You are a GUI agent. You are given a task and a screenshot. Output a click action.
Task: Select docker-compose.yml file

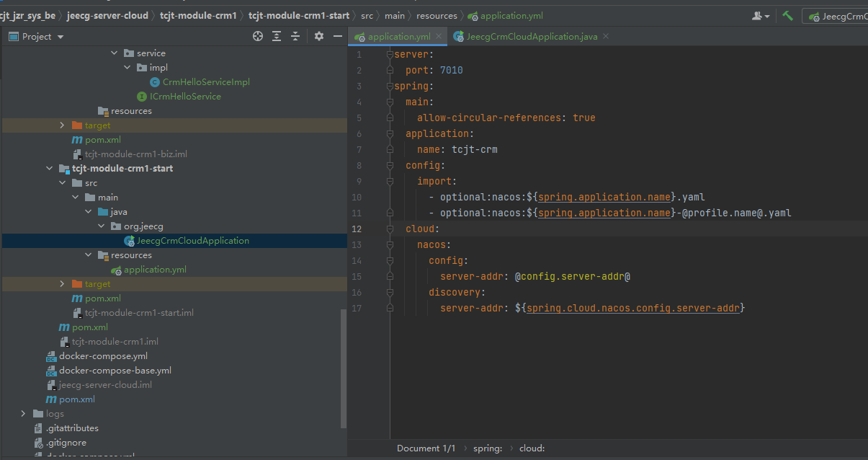pyautogui.click(x=103, y=355)
